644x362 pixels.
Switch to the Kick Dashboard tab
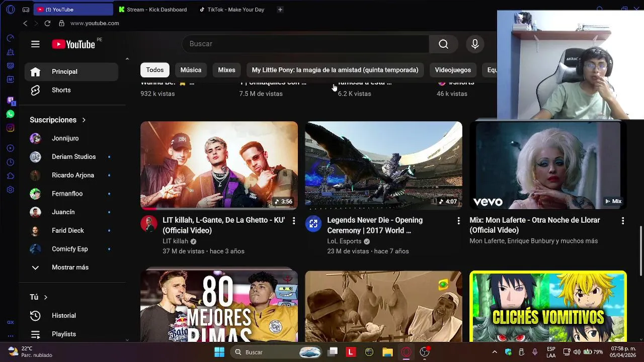(x=153, y=10)
